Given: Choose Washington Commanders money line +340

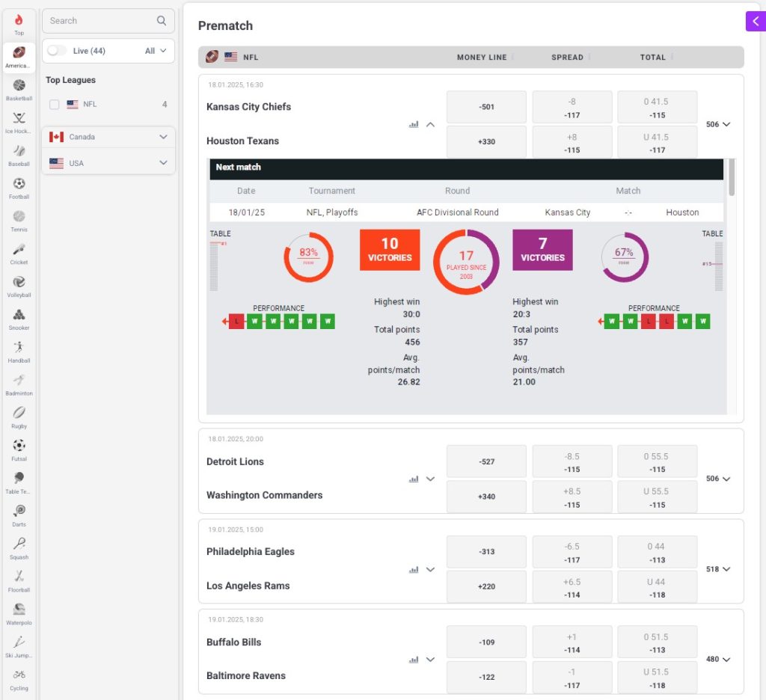Looking at the screenshot, I should pyautogui.click(x=486, y=497).
